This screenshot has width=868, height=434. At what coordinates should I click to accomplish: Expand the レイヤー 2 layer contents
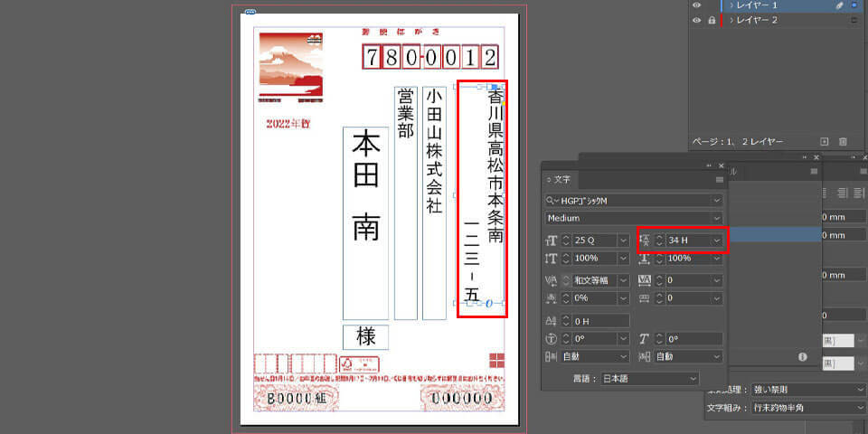[x=731, y=20]
